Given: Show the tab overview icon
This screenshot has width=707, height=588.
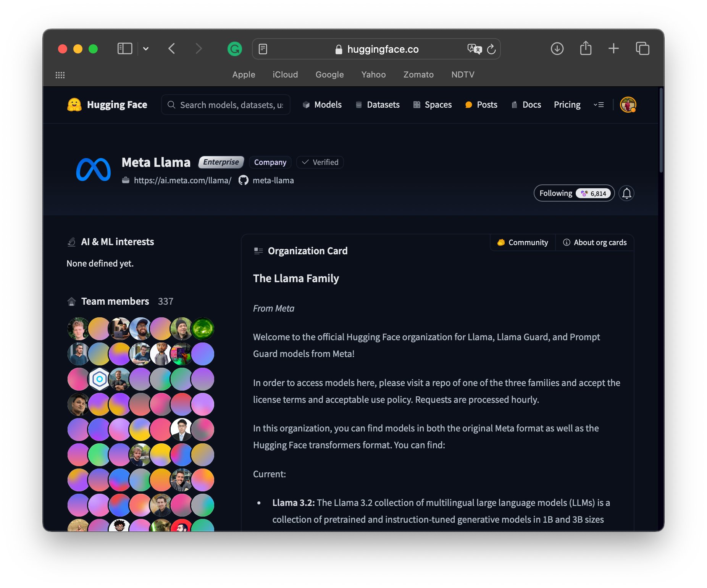Looking at the screenshot, I should [x=642, y=48].
